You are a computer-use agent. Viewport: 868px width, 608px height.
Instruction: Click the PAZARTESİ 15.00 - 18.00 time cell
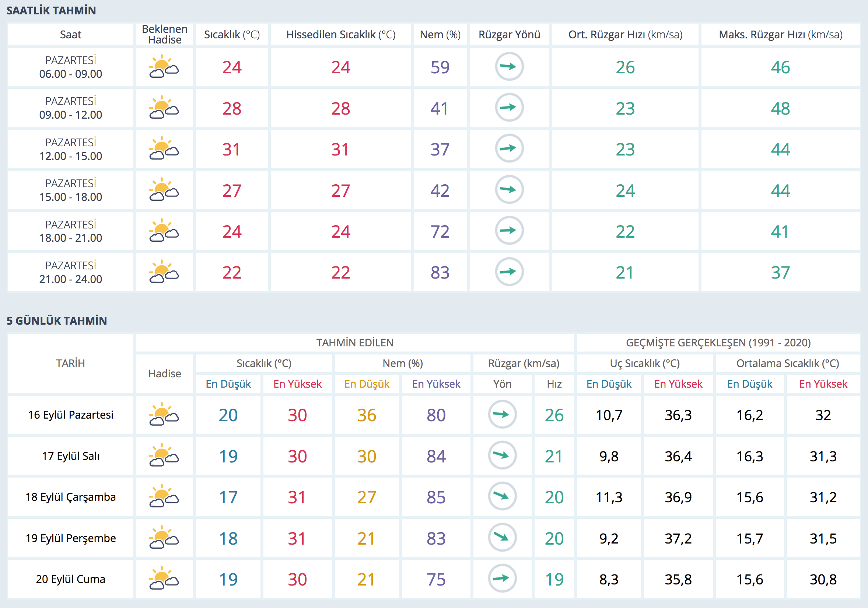point(71,190)
